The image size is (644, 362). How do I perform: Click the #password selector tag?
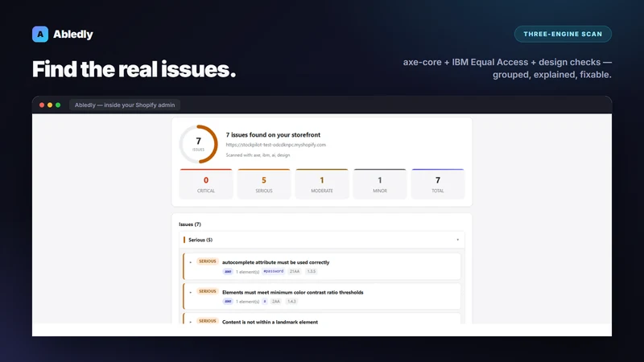pos(274,271)
